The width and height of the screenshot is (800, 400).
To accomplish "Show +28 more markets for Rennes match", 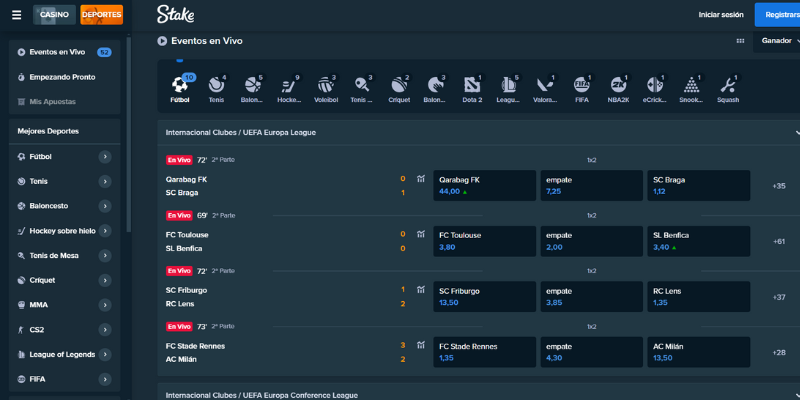I will point(779,353).
